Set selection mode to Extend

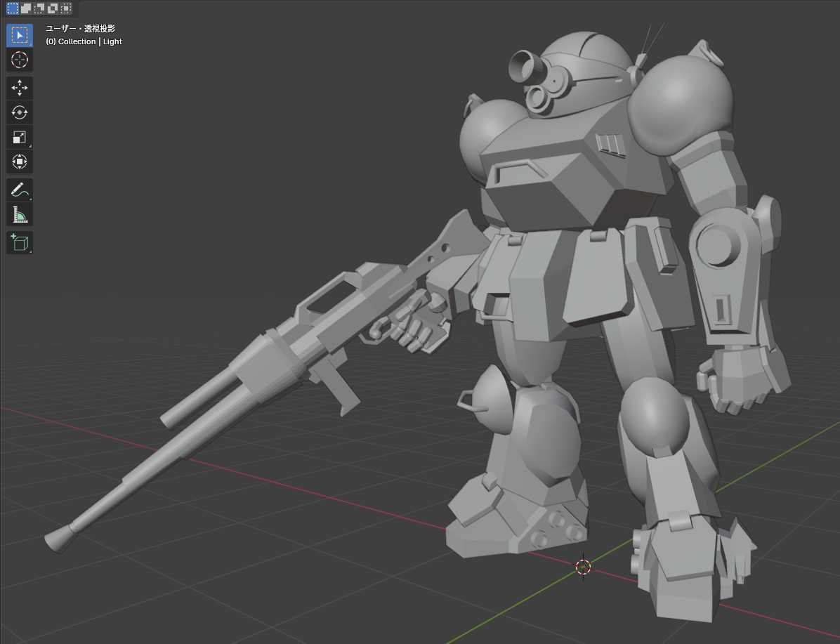coord(26,8)
